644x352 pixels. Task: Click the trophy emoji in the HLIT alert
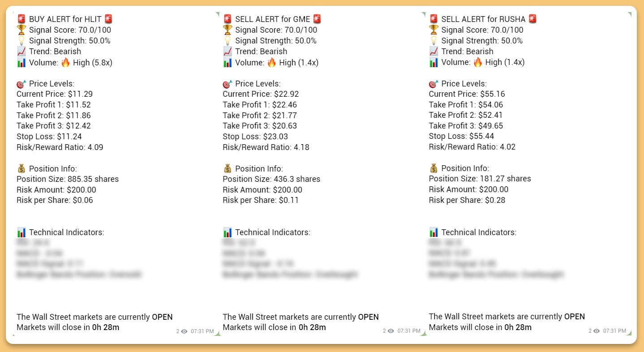[x=22, y=30]
